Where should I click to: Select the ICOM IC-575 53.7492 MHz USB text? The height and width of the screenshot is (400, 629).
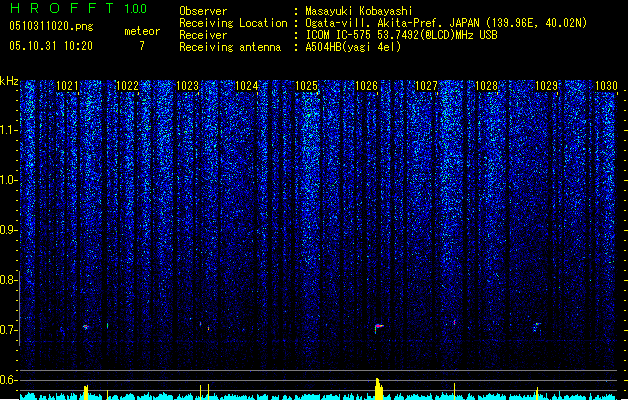(401, 35)
